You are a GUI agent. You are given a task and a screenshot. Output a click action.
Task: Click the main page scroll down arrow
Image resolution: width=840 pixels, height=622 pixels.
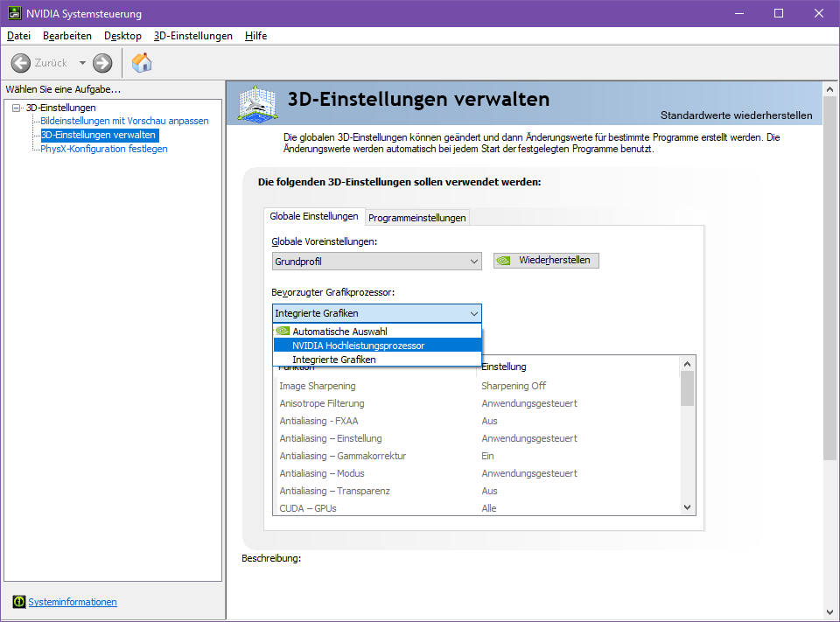(x=829, y=612)
